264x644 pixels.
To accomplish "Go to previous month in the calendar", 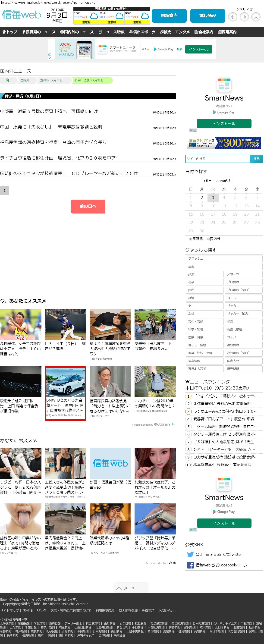I will [x=207, y=181].
